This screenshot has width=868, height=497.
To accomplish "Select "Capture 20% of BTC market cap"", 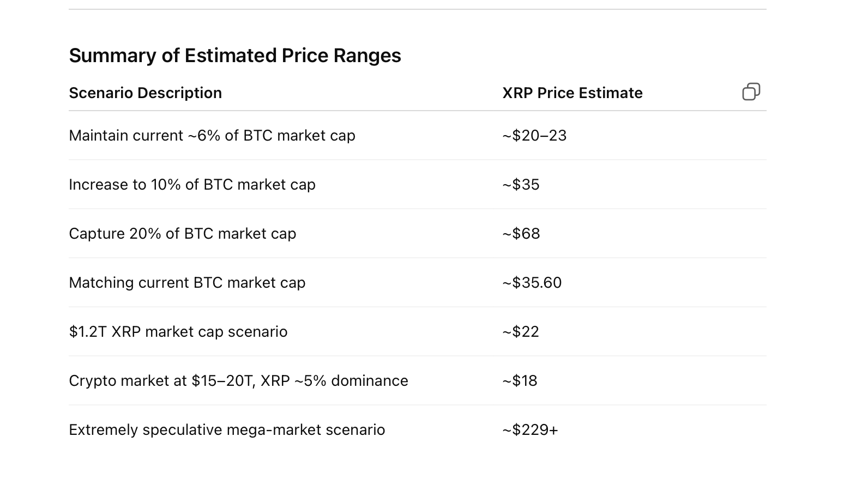I will (182, 234).
